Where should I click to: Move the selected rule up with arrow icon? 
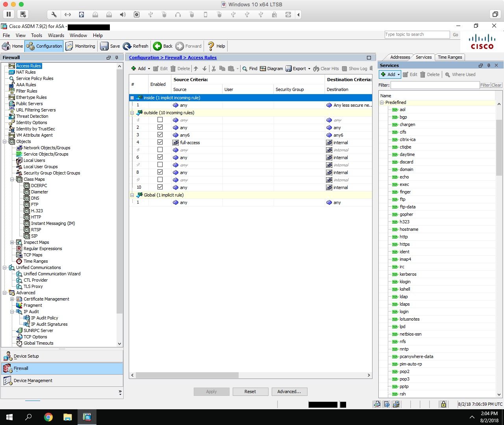[196, 69]
